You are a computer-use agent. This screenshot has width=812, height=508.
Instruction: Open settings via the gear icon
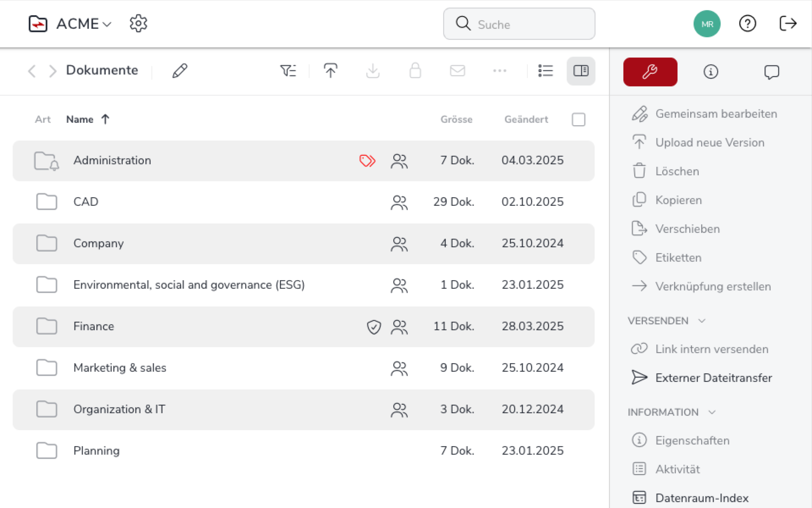[x=138, y=24]
